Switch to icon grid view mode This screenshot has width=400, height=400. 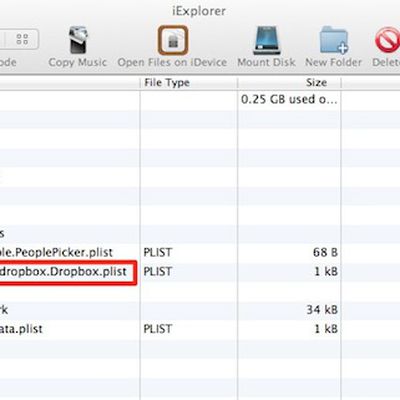[23, 39]
